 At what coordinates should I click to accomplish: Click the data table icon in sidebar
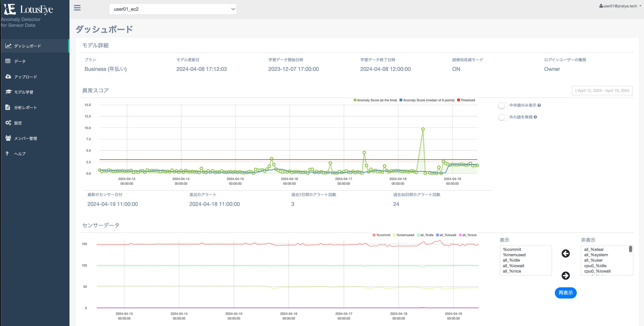tap(8, 61)
